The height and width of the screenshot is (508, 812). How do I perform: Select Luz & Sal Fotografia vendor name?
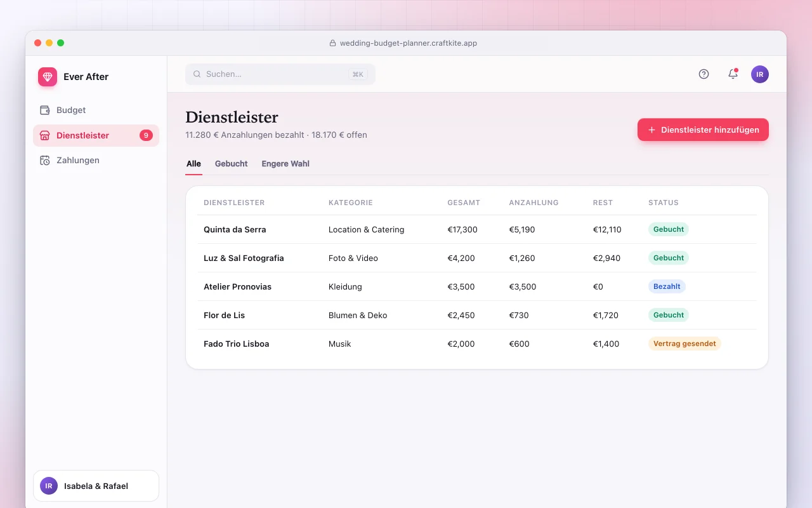244,258
